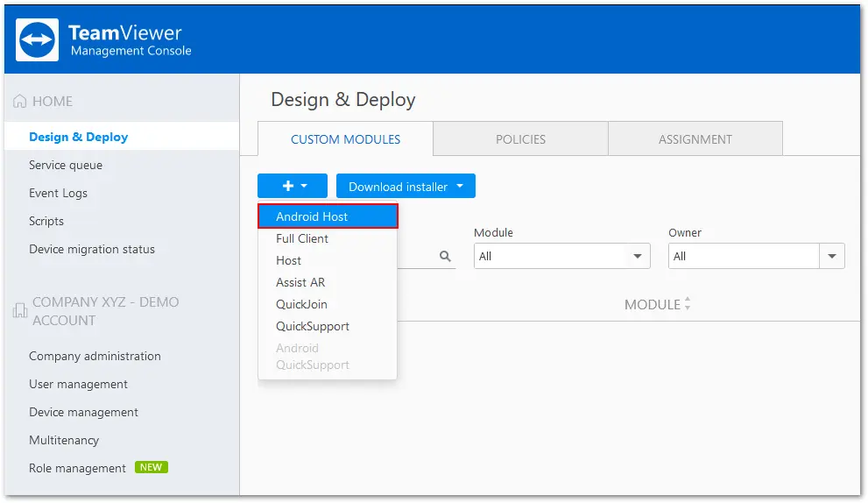The width and height of the screenshot is (868, 503).
Task: Click the TeamViewer logo icon
Action: 37,40
